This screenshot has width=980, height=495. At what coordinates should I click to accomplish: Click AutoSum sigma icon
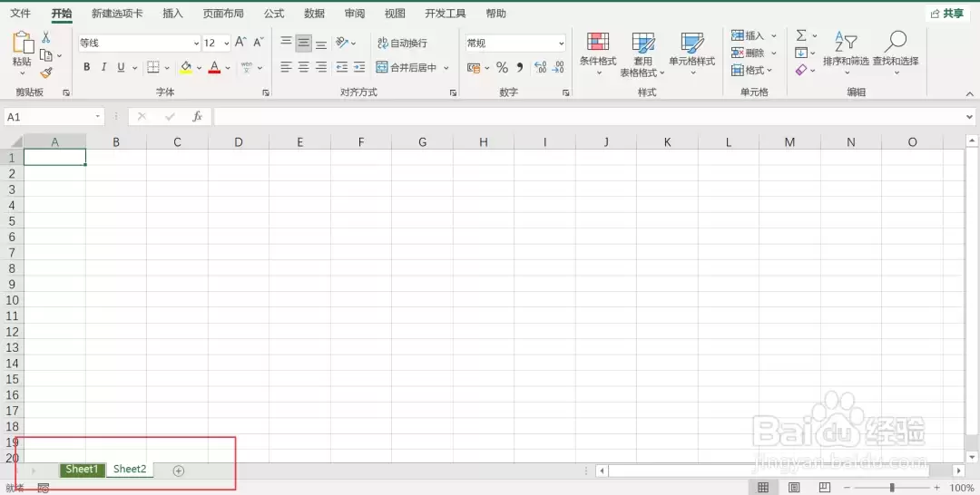tap(801, 35)
